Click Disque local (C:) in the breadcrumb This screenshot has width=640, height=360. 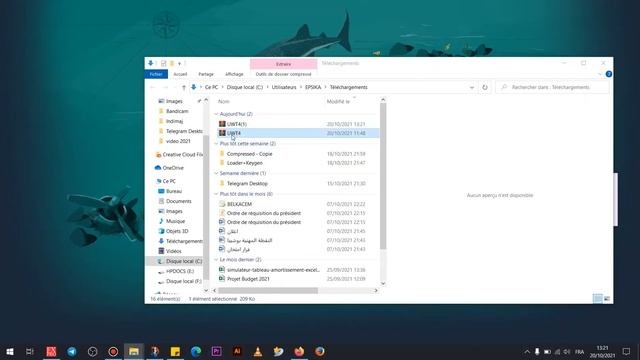tap(244, 87)
